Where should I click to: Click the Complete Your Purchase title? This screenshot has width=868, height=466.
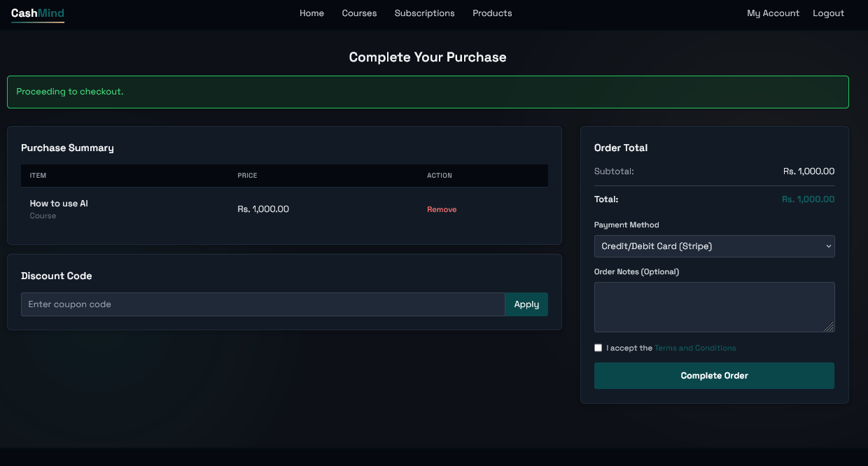tap(428, 57)
